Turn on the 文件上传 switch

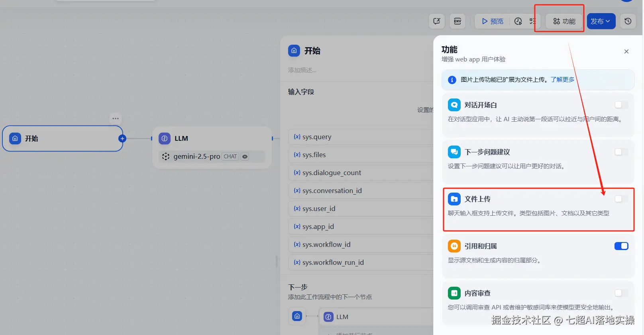coord(621,199)
